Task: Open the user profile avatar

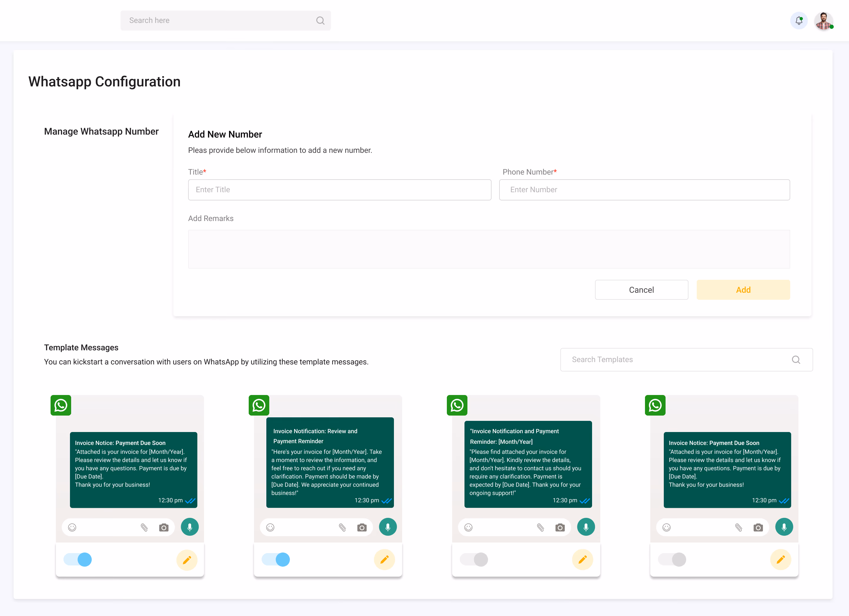Action: tap(823, 21)
